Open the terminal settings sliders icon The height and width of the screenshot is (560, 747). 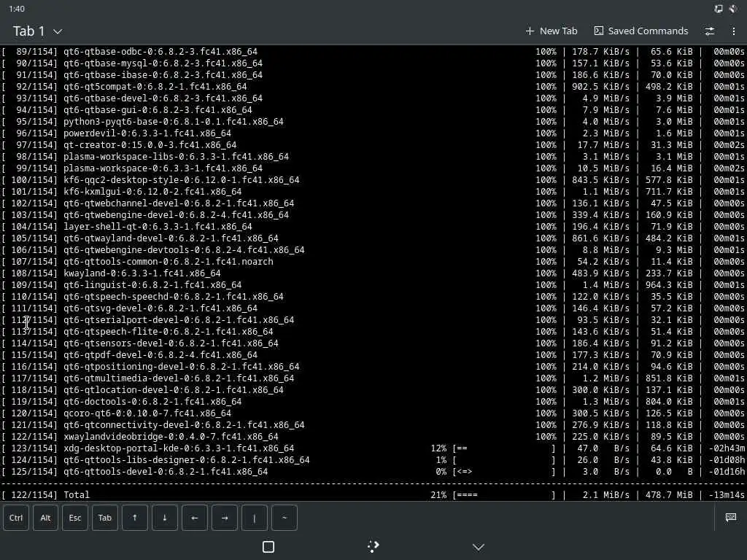pos(709,31)
